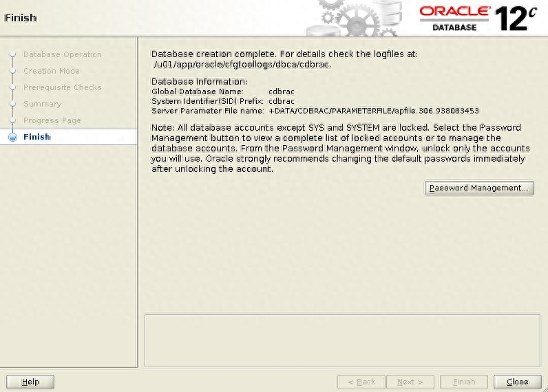Select the Progress Page step label
The image size is (548, 392).
[52, 120]
